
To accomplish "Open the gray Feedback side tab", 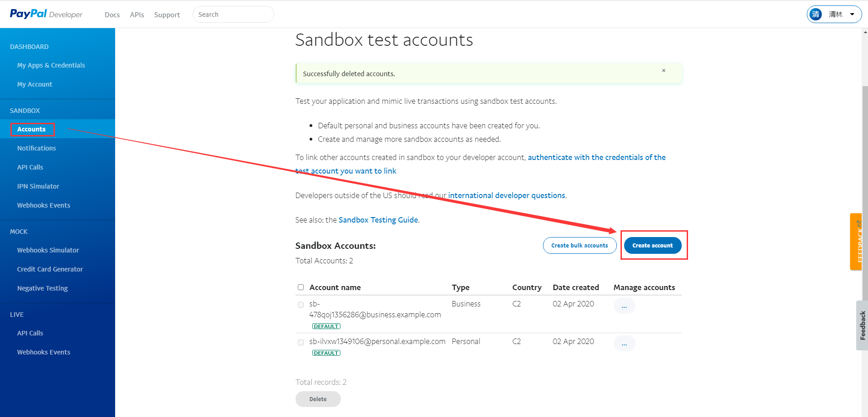I will coord(862,325).
